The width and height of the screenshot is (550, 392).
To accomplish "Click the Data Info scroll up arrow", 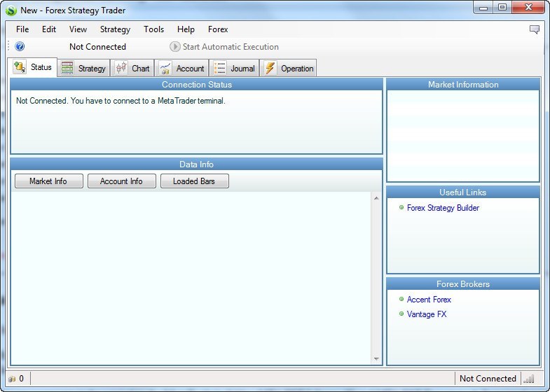I will (x=376, y=198).
